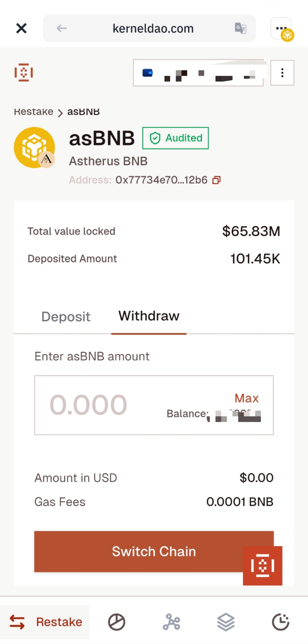Go back using the browser arrow
The height and width of the screenshot is (644, 308).
[x=62, y=28]
